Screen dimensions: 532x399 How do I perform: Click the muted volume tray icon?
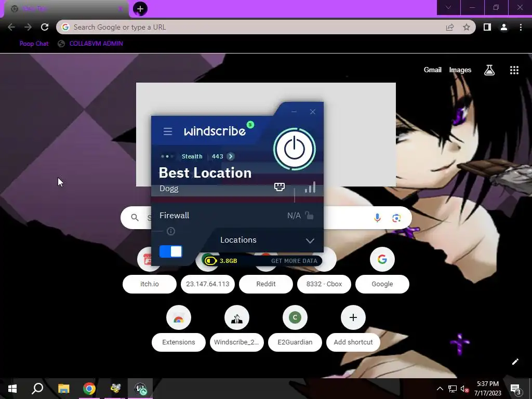[x=464, y=389]
